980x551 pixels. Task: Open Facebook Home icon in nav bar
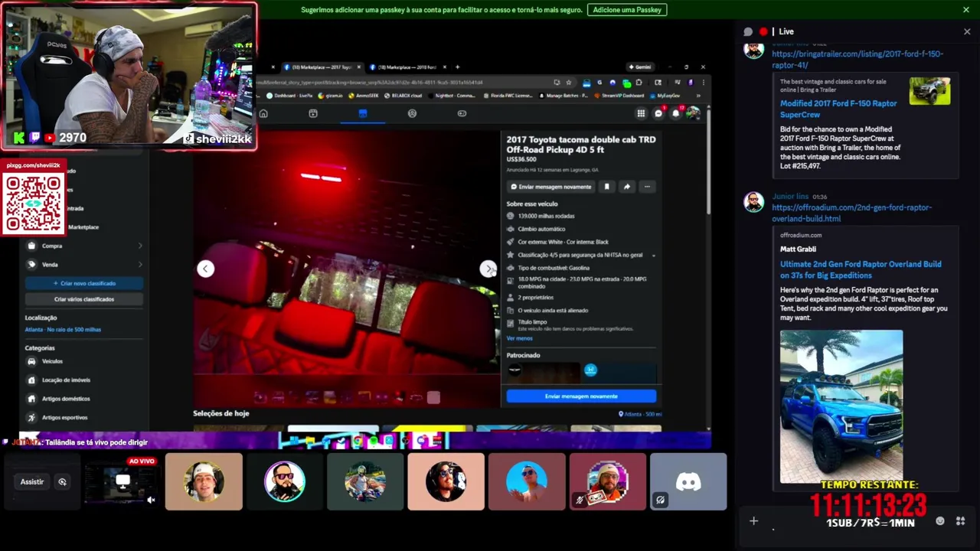point(263,113)
